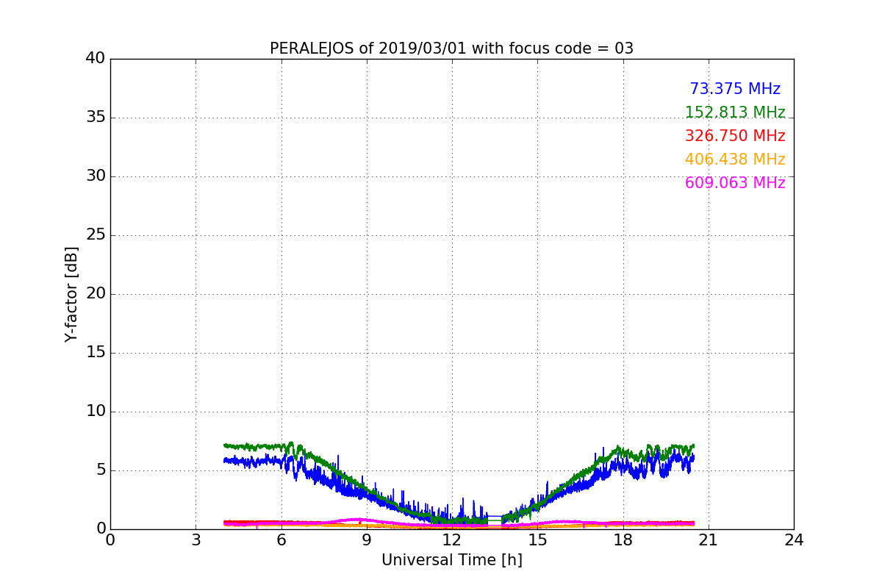Click the Y-factor [dB] axis label
This screenshot has height=588, width=882.
[x=71, y=294]
